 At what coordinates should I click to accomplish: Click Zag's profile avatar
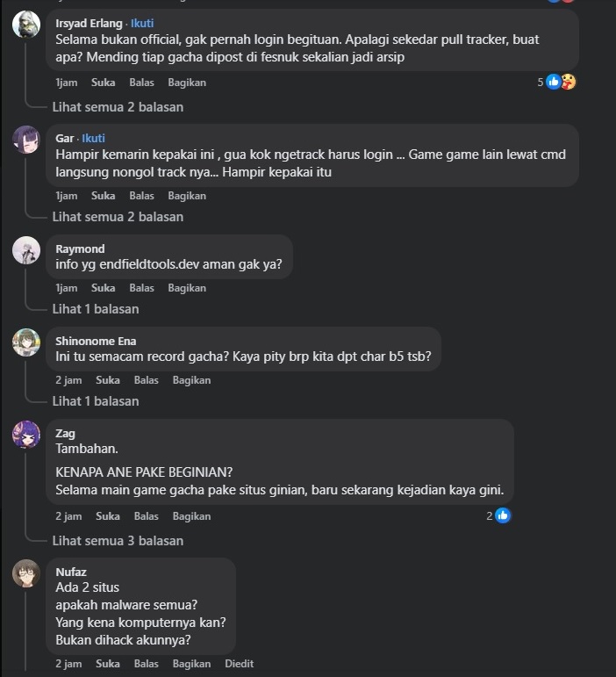tap(26, 435)
